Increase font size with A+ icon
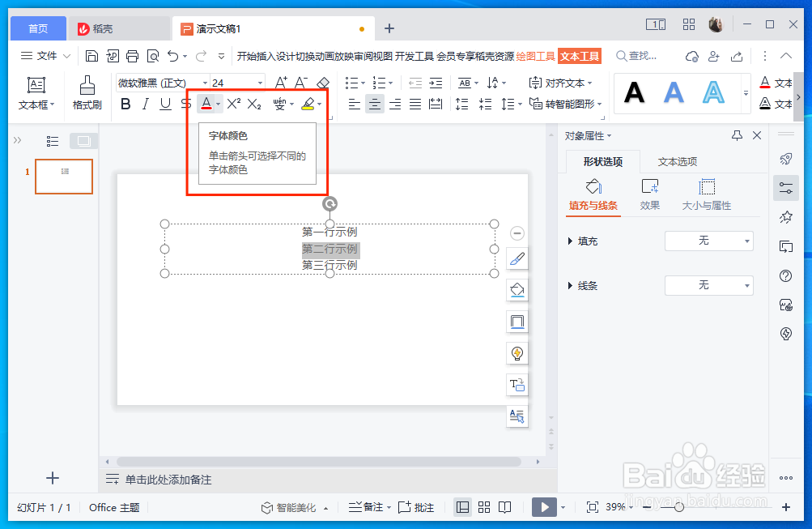The height and width of the screenshot is (529, 812). pos(281,83)
